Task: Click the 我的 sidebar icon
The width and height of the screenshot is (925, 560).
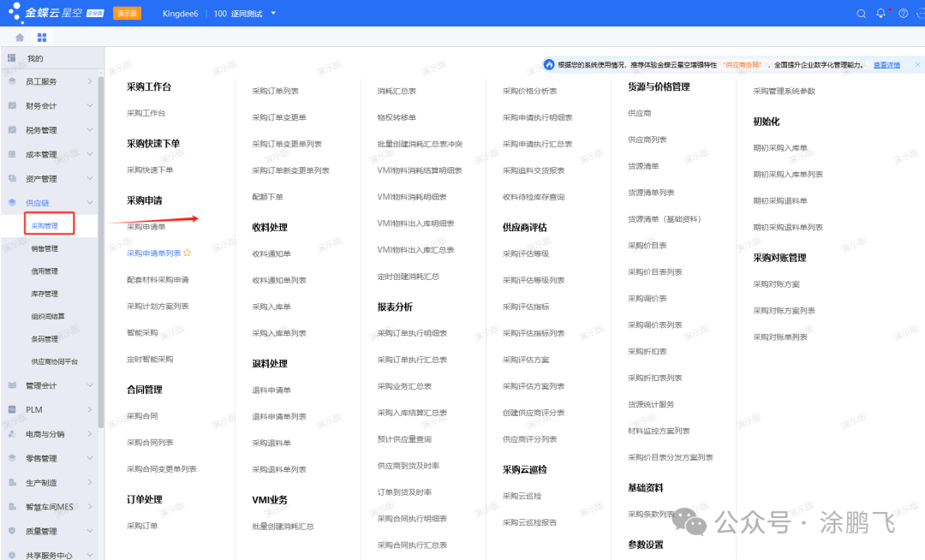Action: pos(12,57)
